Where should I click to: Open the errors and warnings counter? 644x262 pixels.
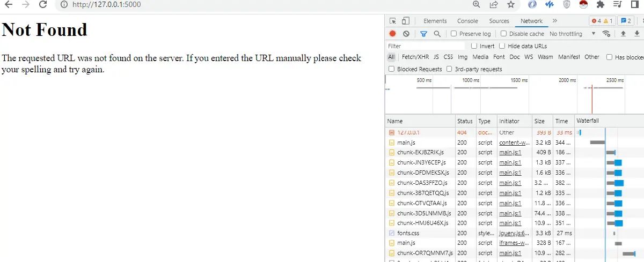[x=602, y=21]
